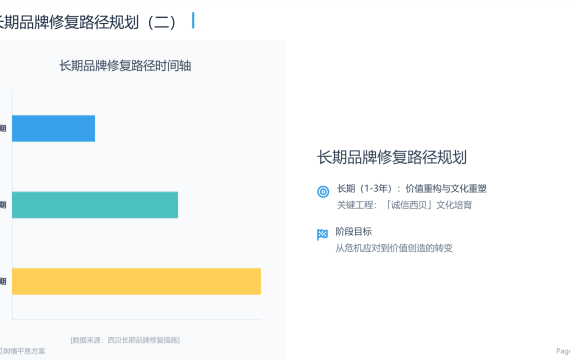Click the Page number label in the footer
570x360 pixels.
point(563,351)
